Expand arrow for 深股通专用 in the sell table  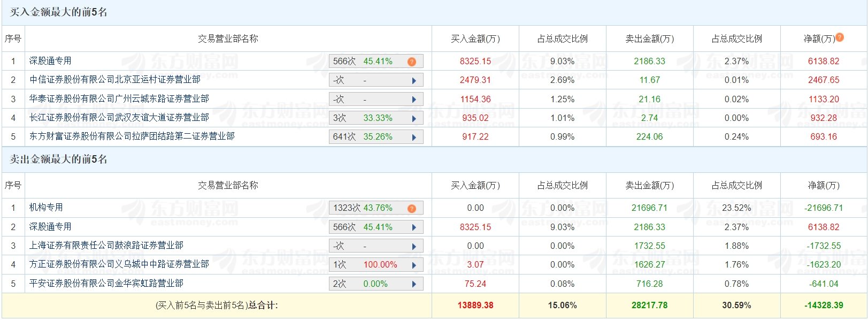point(414,227)
